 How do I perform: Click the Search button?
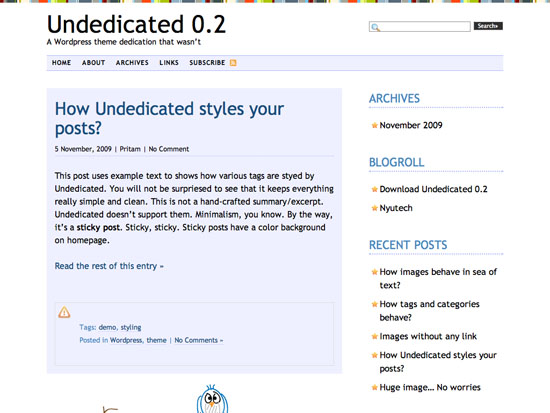[x=488, y=26]
